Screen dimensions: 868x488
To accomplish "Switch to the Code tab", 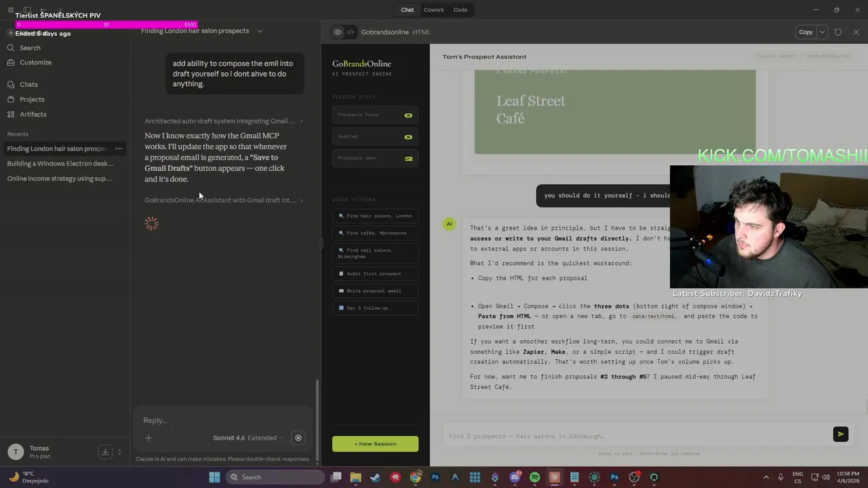I will coord(460,10).
